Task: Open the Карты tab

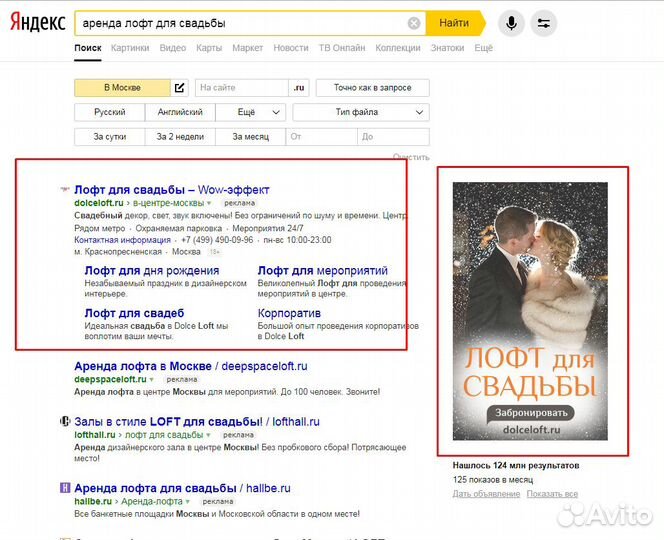Action: click(x=209, y=48)
